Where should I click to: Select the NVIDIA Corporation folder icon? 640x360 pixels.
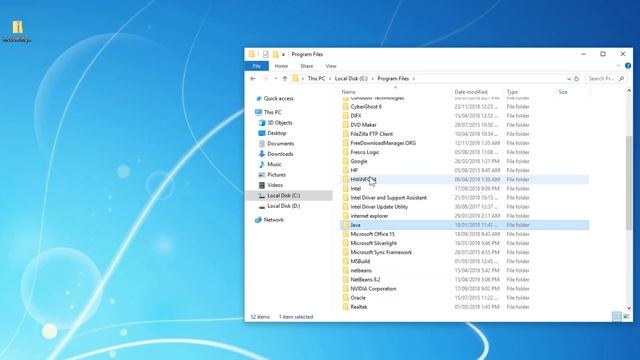[x=346, y=289]
